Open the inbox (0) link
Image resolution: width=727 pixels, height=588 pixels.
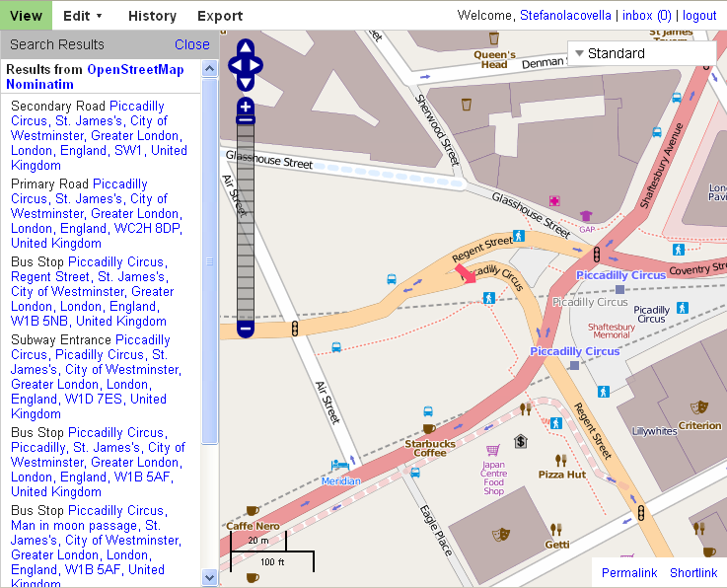point(646,16)
